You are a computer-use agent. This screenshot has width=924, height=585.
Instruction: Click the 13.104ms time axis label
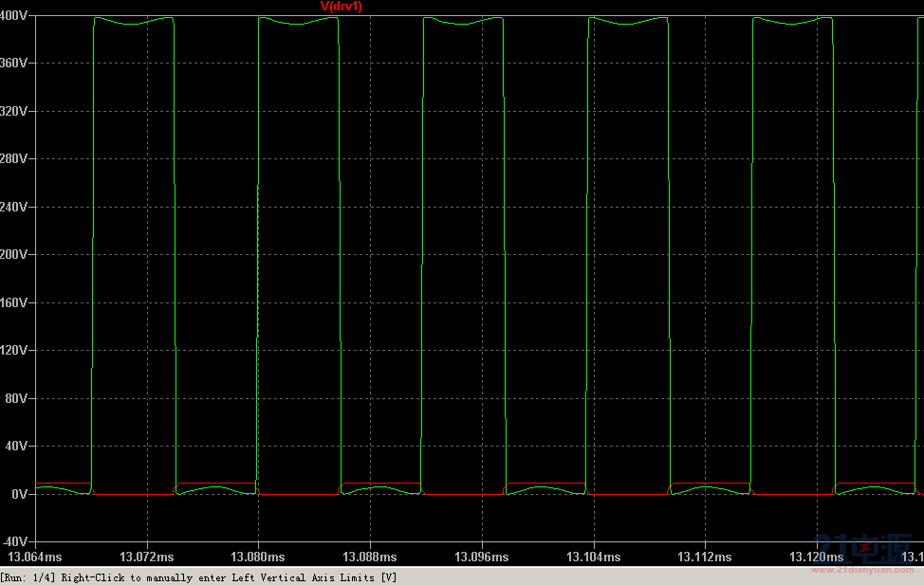click(x=594, y=557)
